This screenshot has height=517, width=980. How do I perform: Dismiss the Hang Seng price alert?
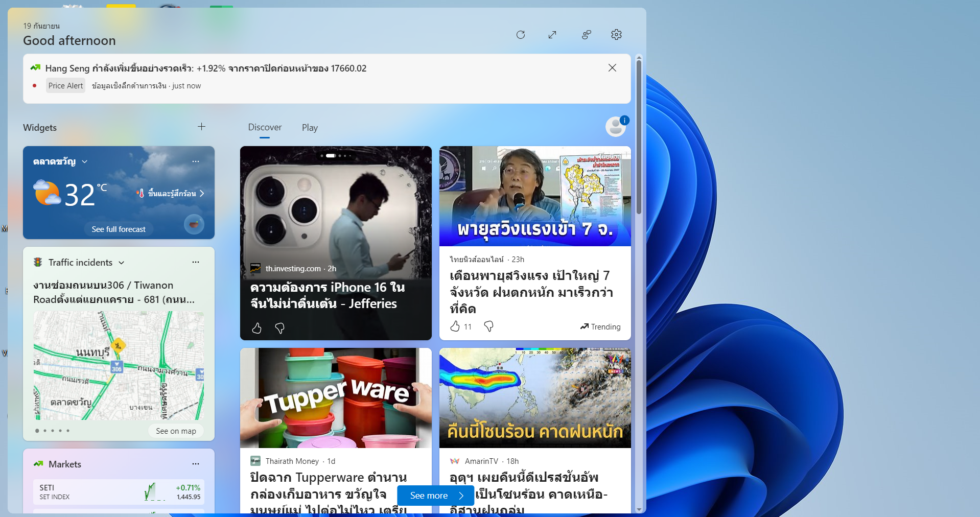coord(612,68)
